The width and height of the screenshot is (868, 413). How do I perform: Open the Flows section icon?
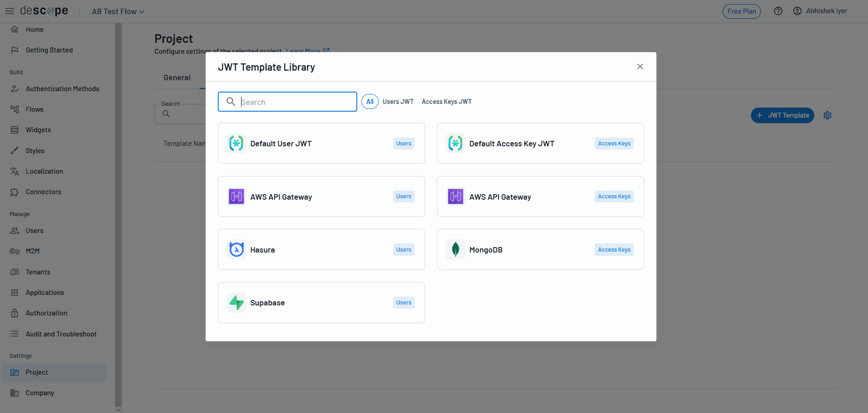[x=15, y=109]
